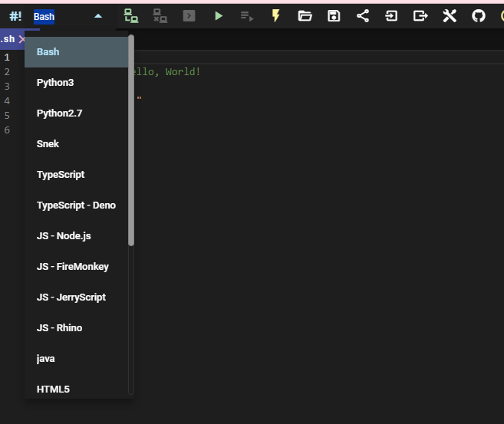Choose Snek language option
Viewport: 504px width, 424px height.
(x=76, y=144)
